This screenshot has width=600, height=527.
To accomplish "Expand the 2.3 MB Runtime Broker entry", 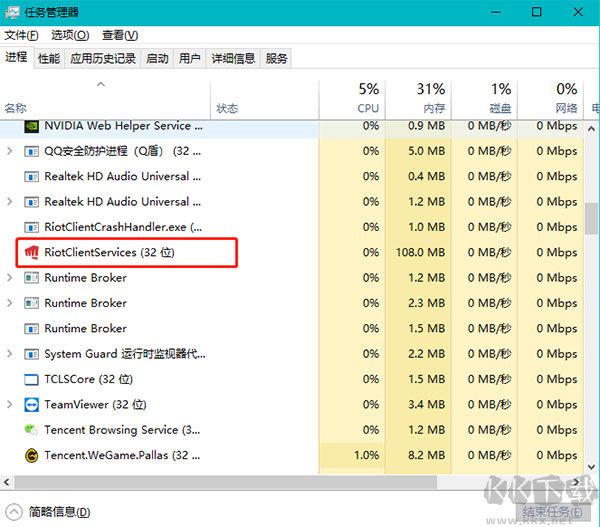I will tap(10, 303).
